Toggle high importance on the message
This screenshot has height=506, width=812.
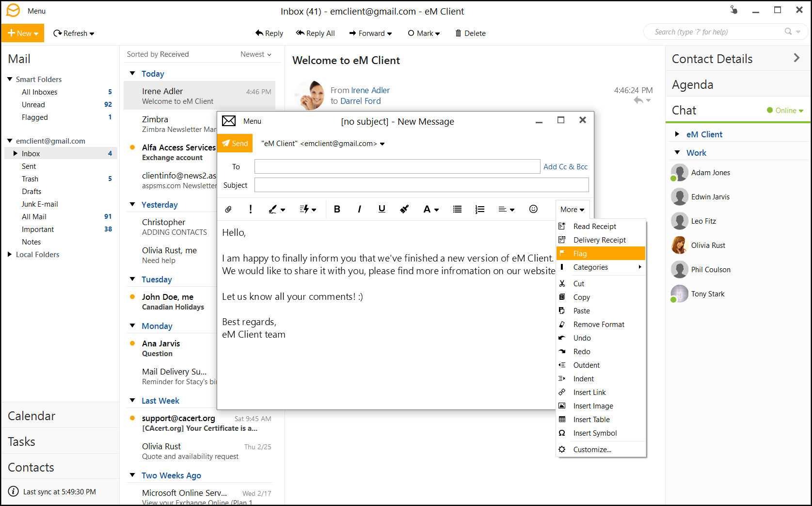point(250,209)
